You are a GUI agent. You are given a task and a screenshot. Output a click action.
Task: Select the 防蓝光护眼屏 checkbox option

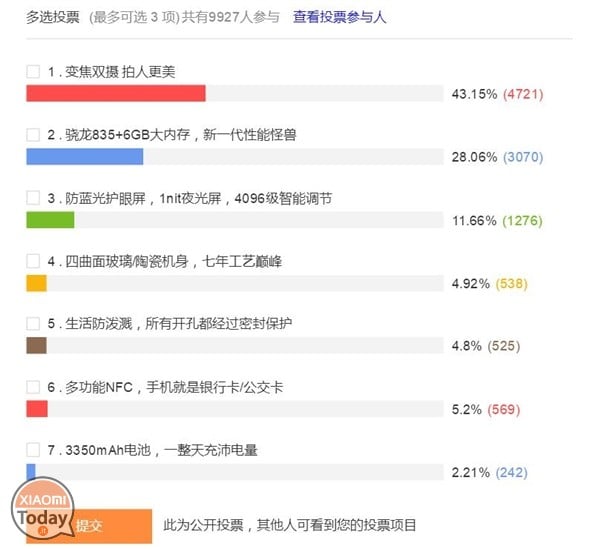(x=33, y=198)
